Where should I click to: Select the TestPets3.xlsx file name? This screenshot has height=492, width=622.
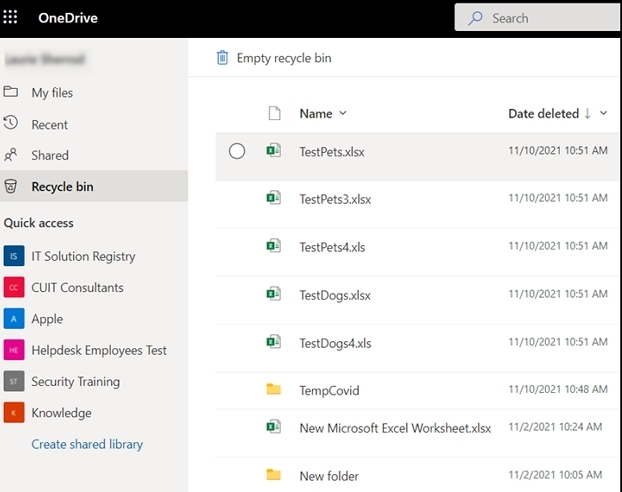[335, 199]
